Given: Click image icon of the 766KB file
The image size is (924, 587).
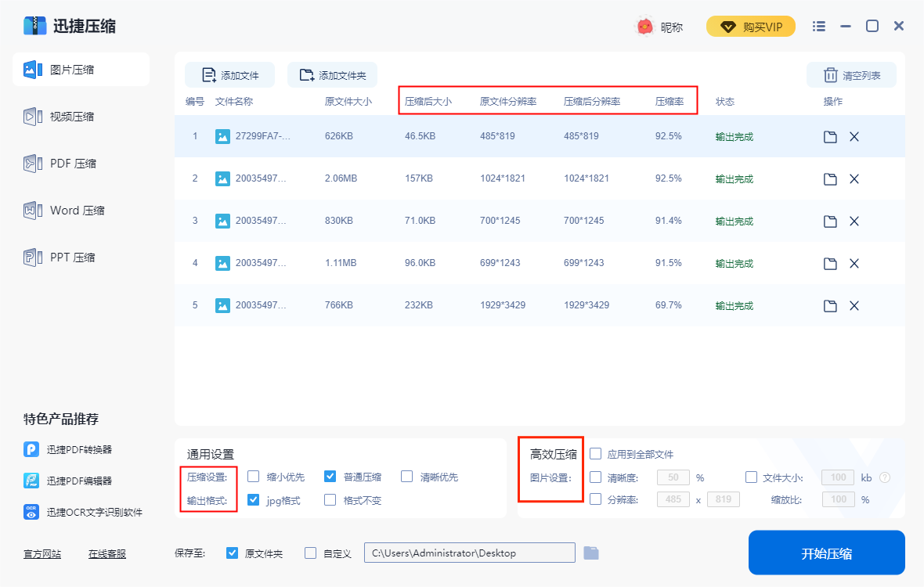Looking at the screenshot, I should point(222,305).
